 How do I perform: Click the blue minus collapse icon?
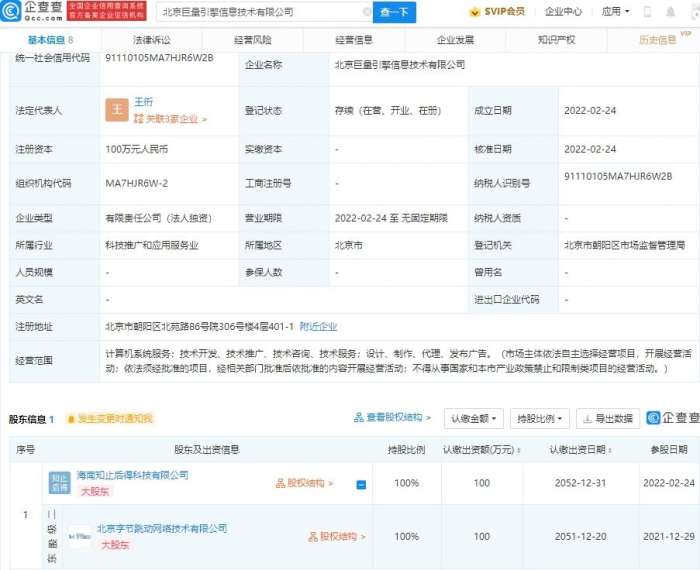(361, 485)
